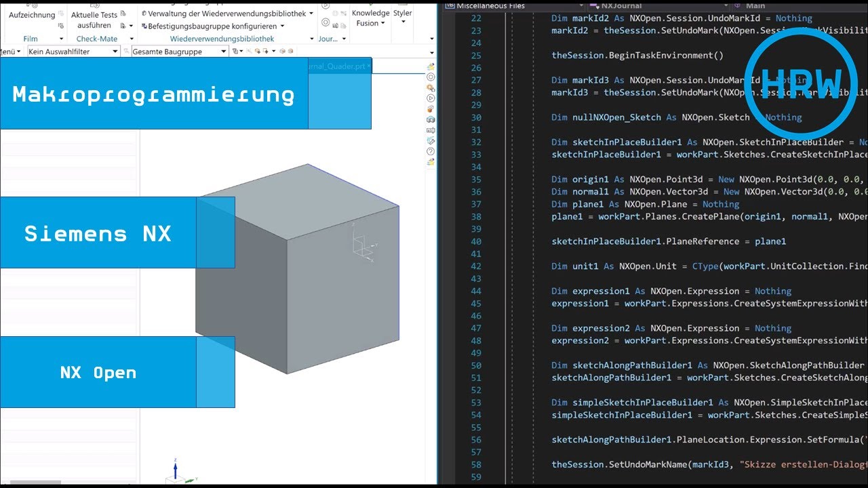Viewport: 868px width, 488px height.
Task: Click the icon right of the Gesamte Baugruppe combo box
Action: (x=237, y=52)
